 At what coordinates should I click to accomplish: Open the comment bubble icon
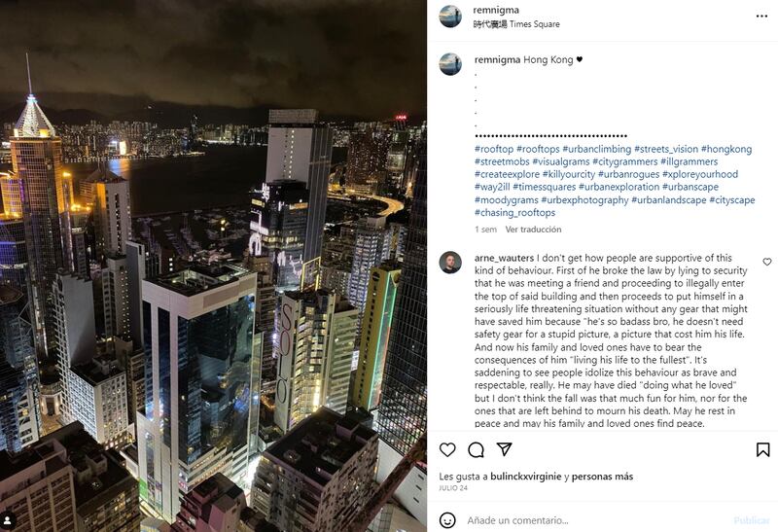tap(476, 449)
